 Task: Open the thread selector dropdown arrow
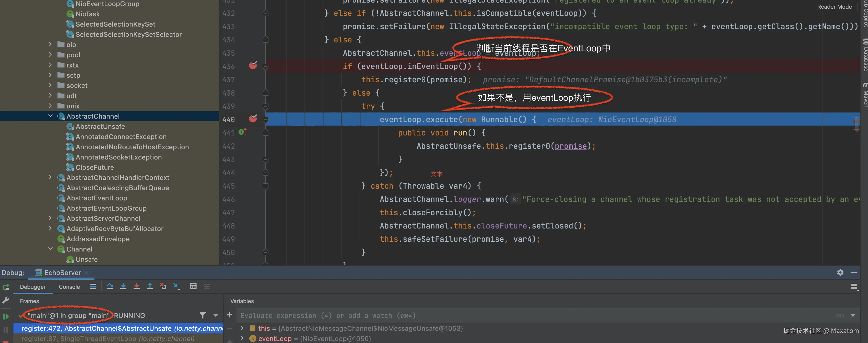click(x=216, y=315)
